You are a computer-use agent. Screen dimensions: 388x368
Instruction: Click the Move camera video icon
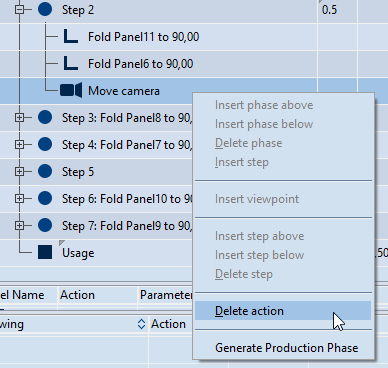(71, 90)
